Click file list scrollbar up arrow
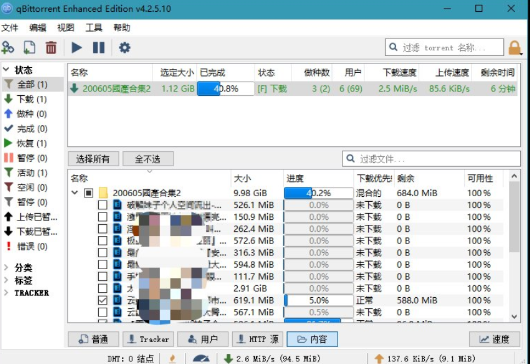530x364 pixels. pyautogui.click(x=514, y=176)
